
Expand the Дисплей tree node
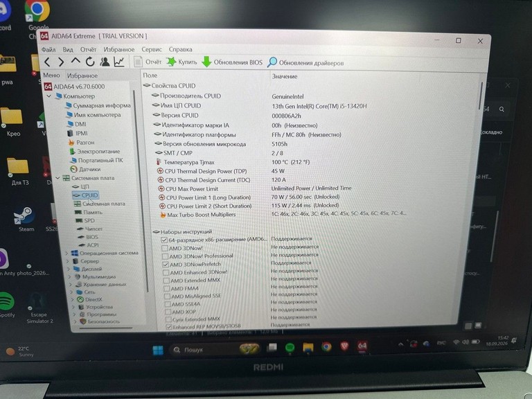pos(69,269)
